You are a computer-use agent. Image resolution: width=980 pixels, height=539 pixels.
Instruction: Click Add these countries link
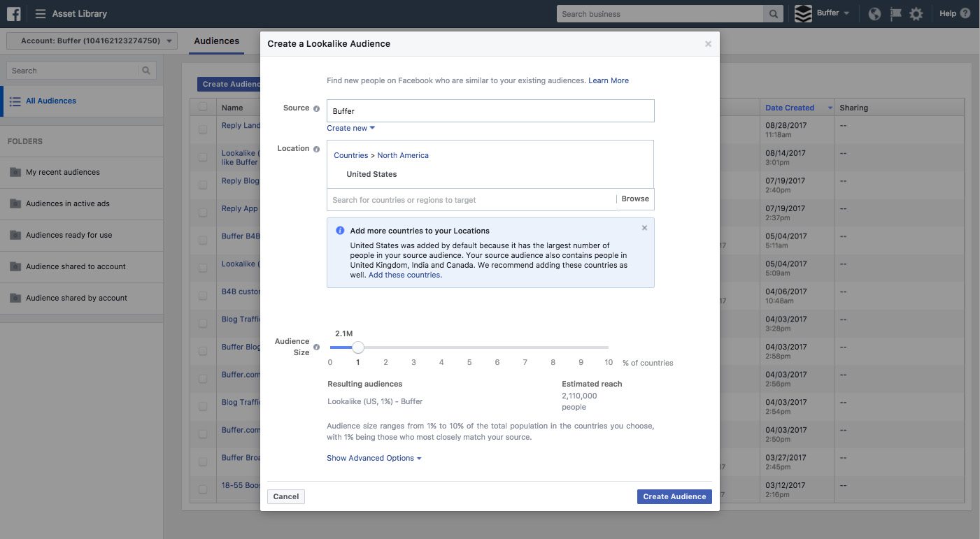point(404,275)
